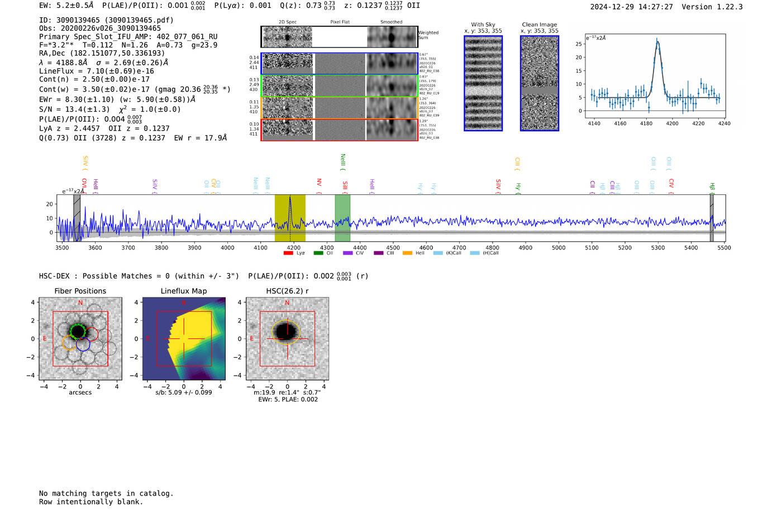Viewport: 782px width, 532px height.
Task: Click the purple CIV legend swatch
Action: click(x=348, y=253)
